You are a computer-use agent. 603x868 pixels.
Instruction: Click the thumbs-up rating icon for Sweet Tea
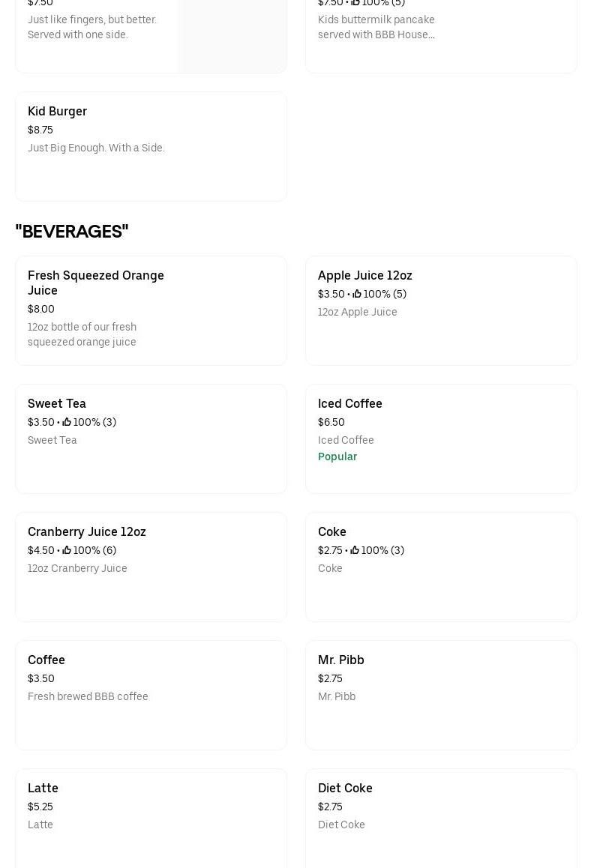coord(67,422)
